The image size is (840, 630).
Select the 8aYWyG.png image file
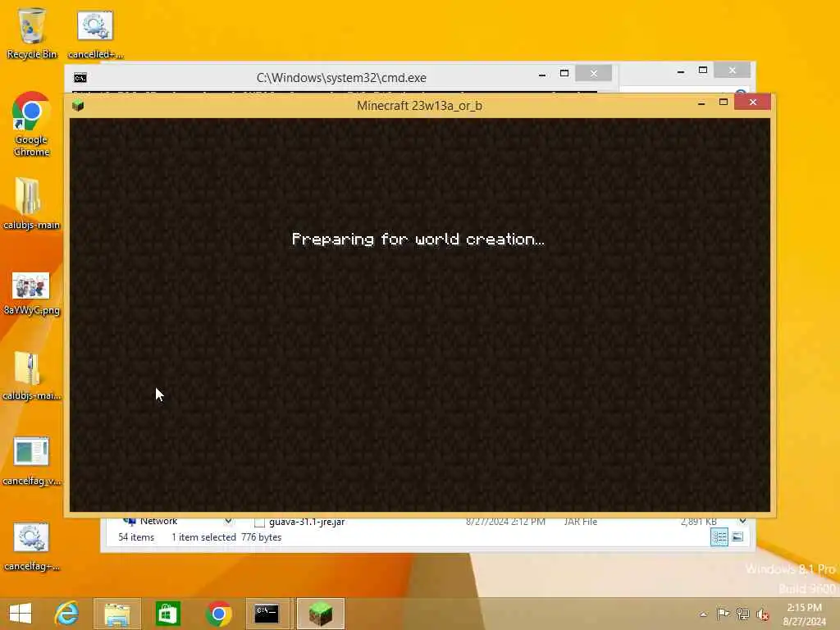32,293
